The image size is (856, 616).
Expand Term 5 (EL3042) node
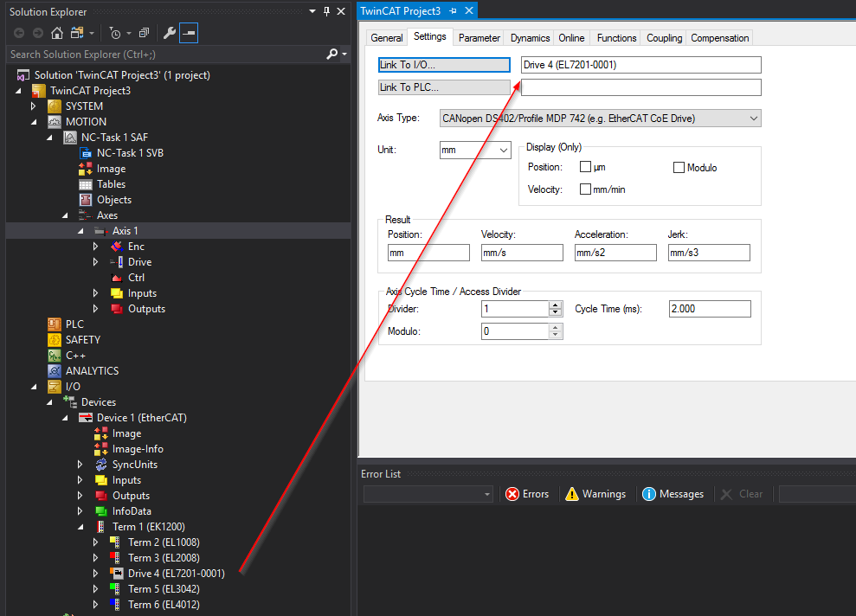coord(95,589)
